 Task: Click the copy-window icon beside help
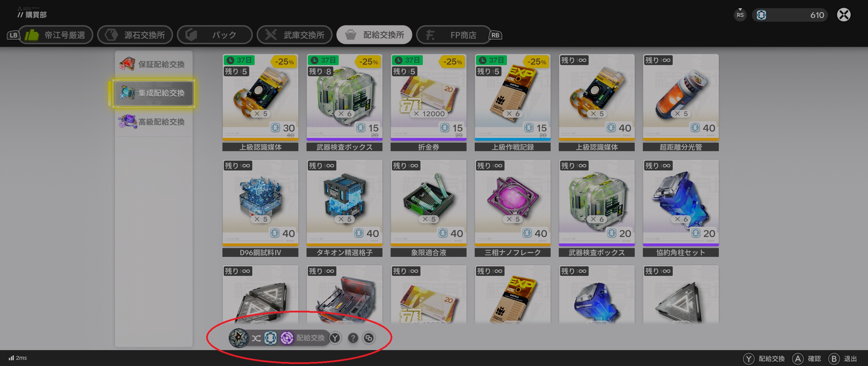click(x=369, y=338)
